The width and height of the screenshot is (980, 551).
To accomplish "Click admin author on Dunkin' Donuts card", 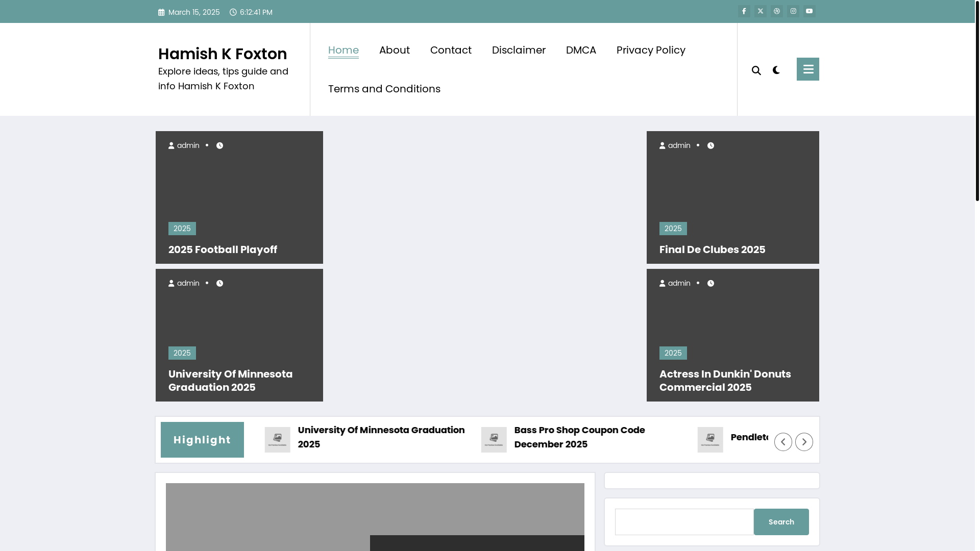I will pyautogui.click(x=675, y=283).
